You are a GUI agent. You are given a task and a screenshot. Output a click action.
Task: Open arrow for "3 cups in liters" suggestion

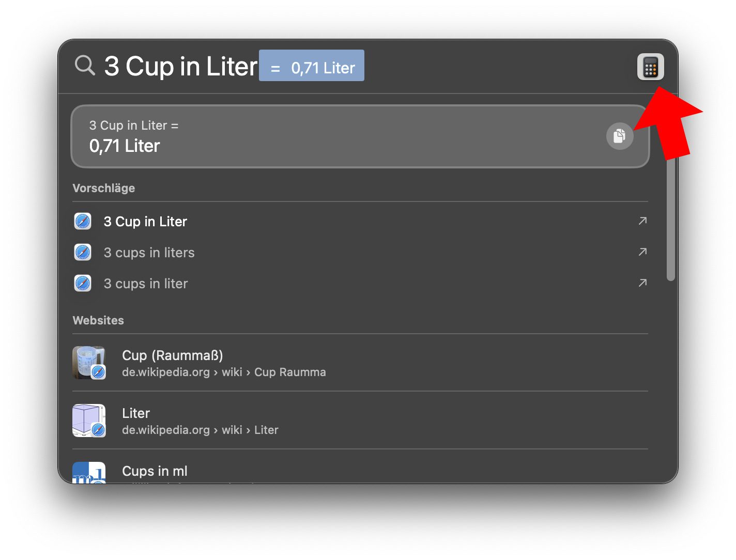[642, 252]
